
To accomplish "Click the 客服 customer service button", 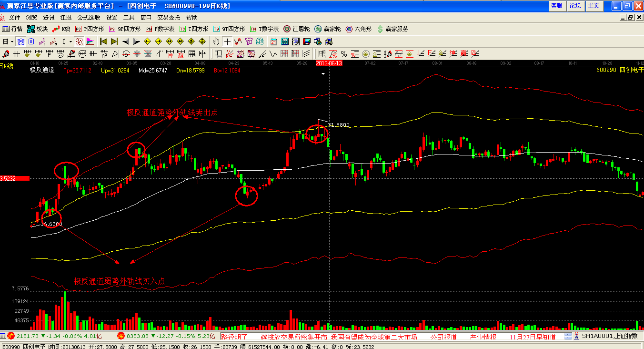I will tap(556, 6).
